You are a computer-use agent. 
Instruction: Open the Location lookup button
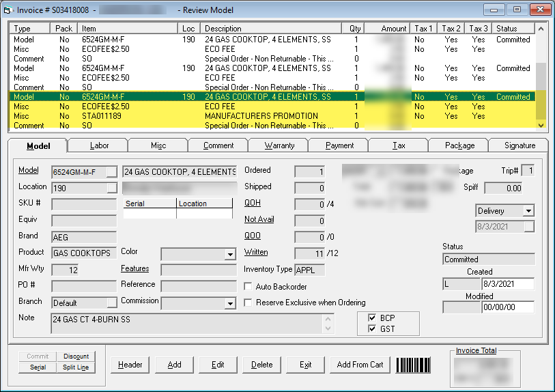[111, 188]
